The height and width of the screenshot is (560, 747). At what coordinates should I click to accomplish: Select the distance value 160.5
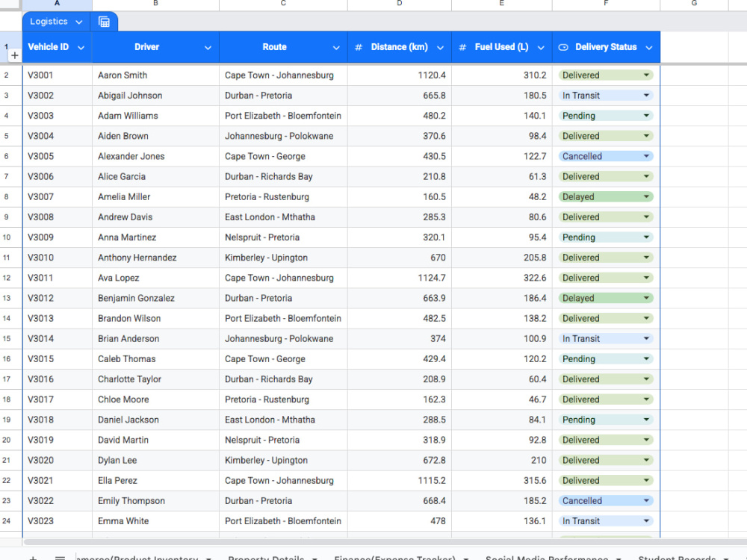(x=400, y=196)
